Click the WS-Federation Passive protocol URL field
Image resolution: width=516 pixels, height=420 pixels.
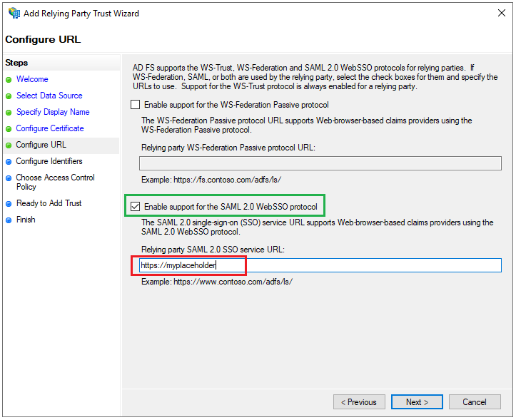320,163
